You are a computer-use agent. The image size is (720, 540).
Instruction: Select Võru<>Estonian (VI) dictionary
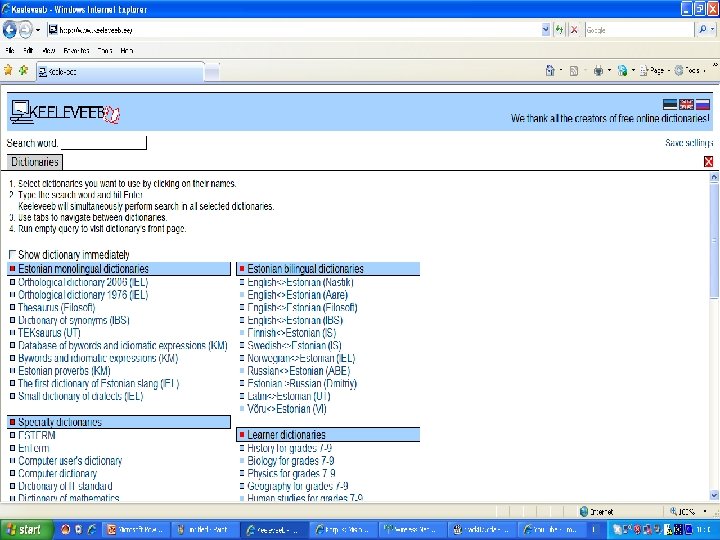coord(287,409)
